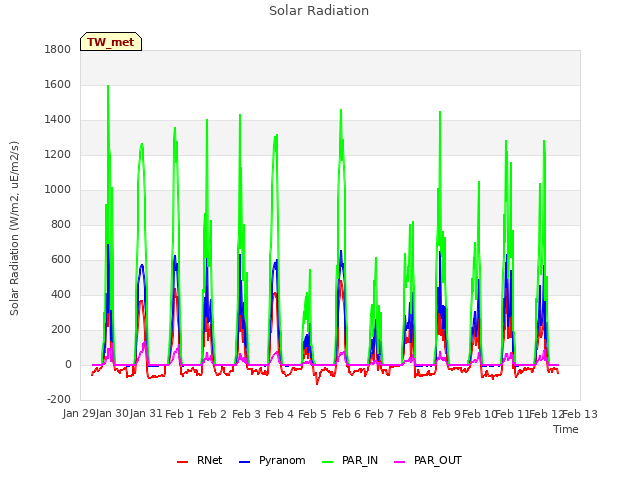
Task: Click the -200 y-axis tick label
Action: (59, 399)
